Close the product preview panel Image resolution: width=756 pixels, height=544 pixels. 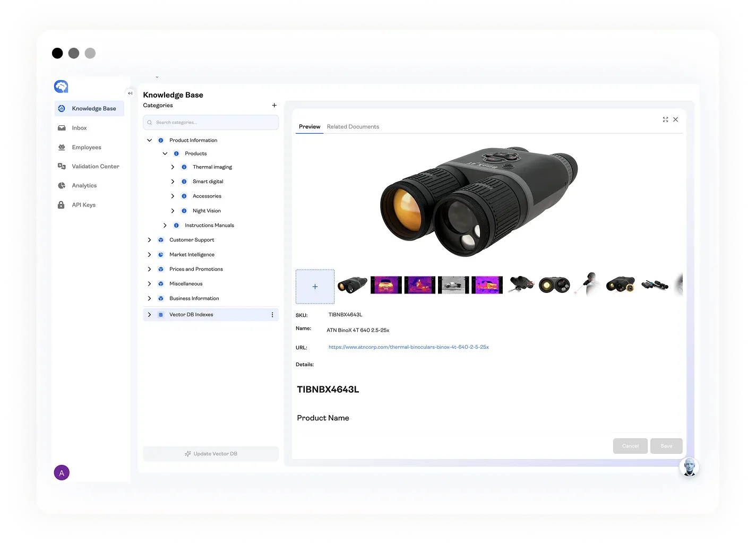[676, 119]
